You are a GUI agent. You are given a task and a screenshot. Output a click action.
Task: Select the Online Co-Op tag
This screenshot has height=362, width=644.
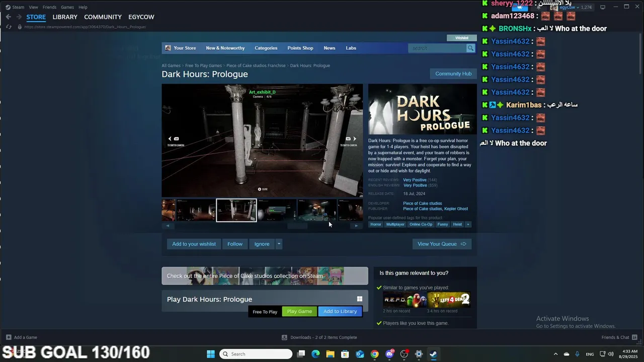pyautogui.click(x=421, y=224)
